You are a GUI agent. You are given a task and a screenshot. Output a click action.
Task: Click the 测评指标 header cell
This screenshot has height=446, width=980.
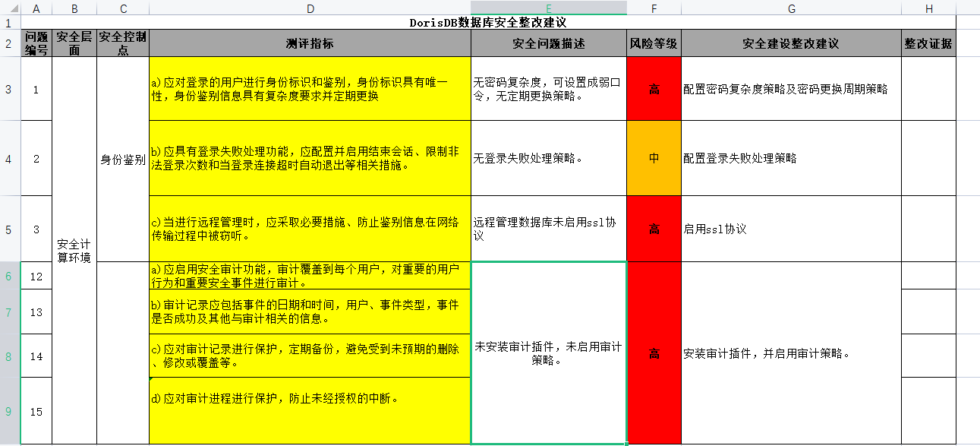[310, 43]
